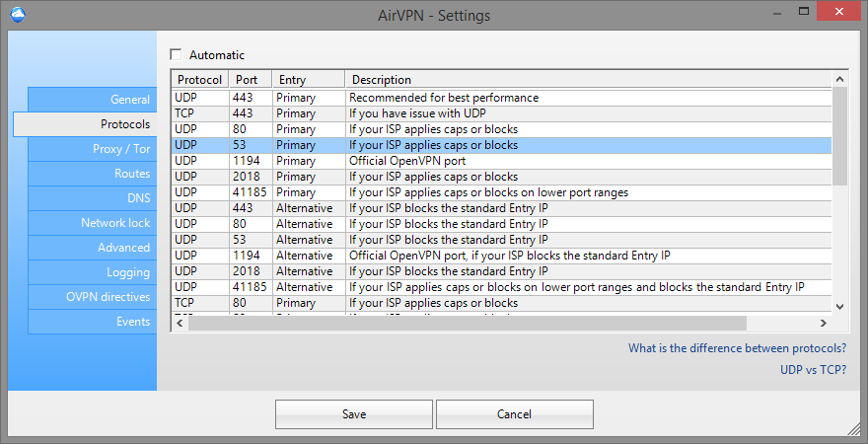Select the UDP 80 Alternative row
Viewport: 868px width, 444px height.
[x=501, y=224]
